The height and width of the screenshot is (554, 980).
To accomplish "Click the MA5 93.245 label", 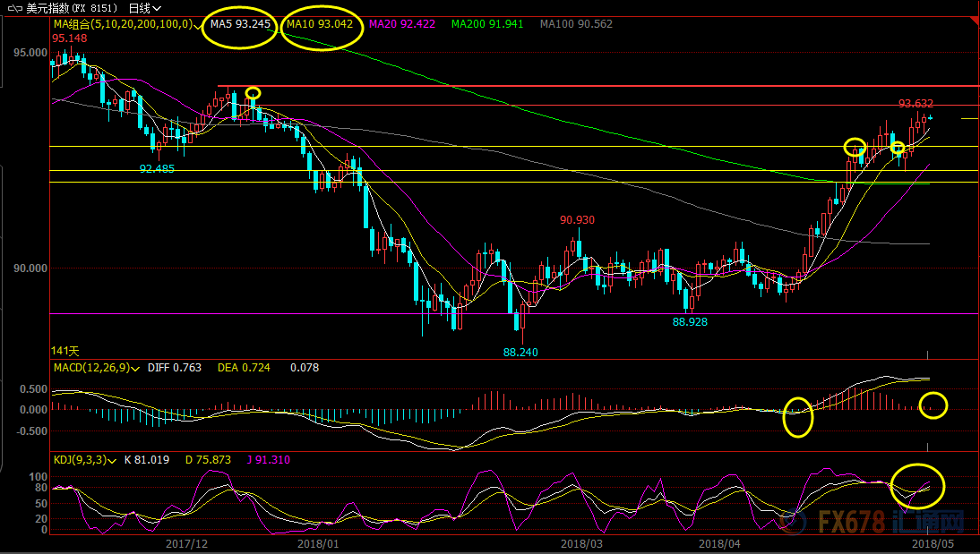I will (240, 23).
